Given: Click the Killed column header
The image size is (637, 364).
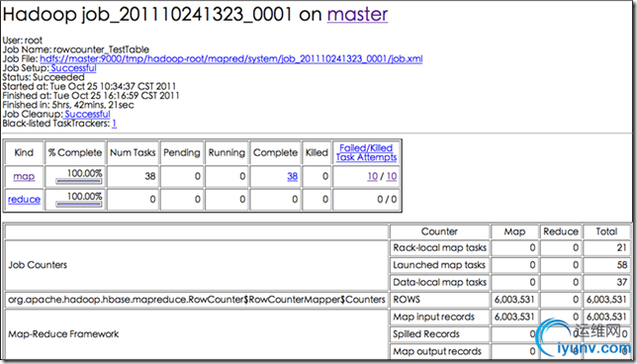Looking at the screenshot, I should coord(317,152).
